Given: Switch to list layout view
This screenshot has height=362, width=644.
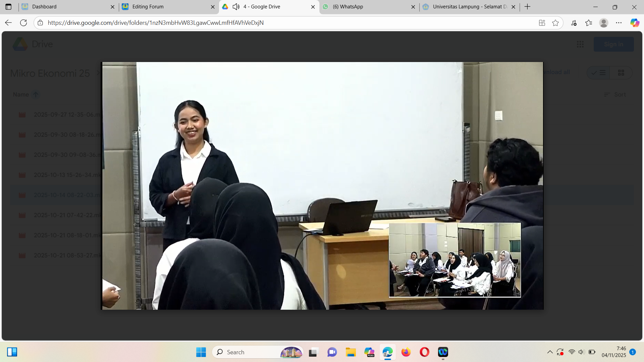Looking at the screenshot, I should click(x=599, y=73).
